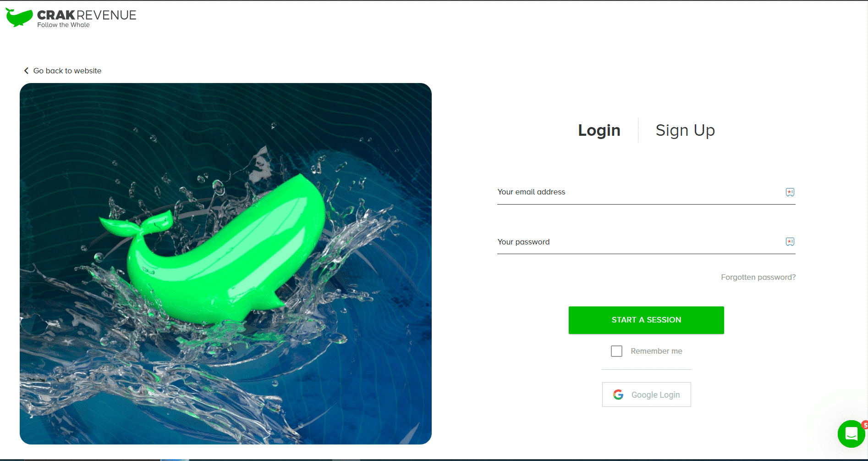
Task: Click the Remember me label text
Action: pyautogui.click(x=656, y=351)
